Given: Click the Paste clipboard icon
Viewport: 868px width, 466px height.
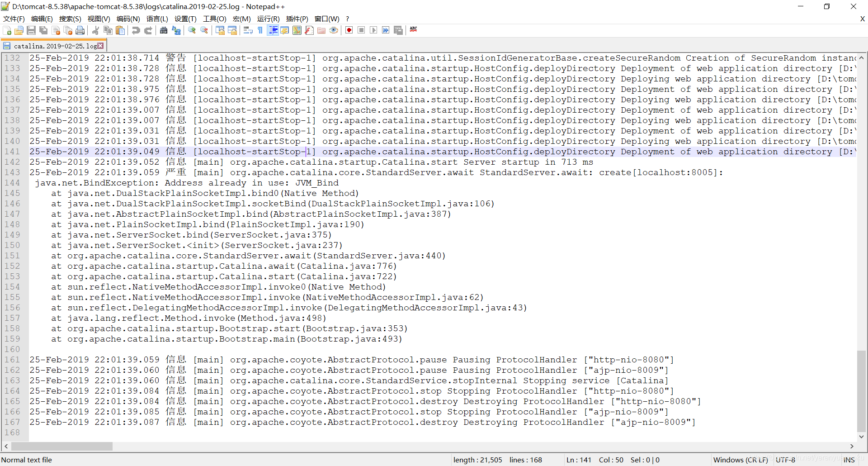Looking at the screenshot, I should pyautogui.click(x=120, y=30).
